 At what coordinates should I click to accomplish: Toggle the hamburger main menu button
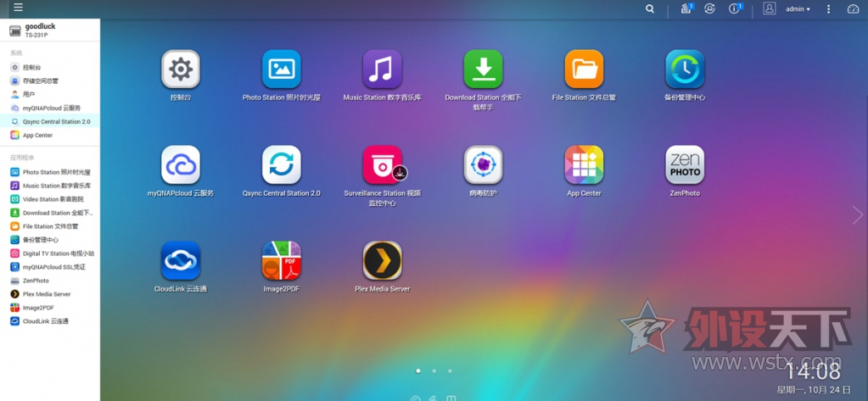pos(19,8)
